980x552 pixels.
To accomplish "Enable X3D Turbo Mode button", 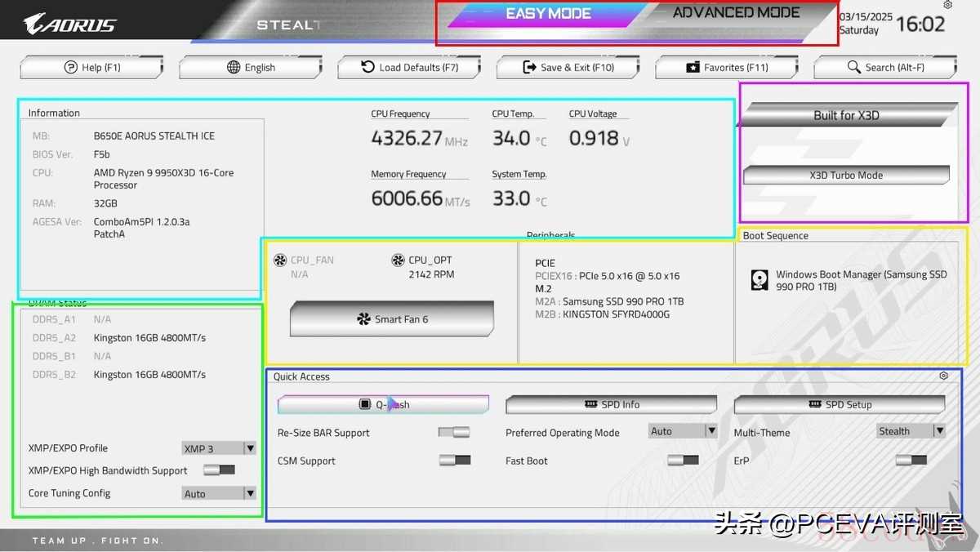I will pos(846,175).
